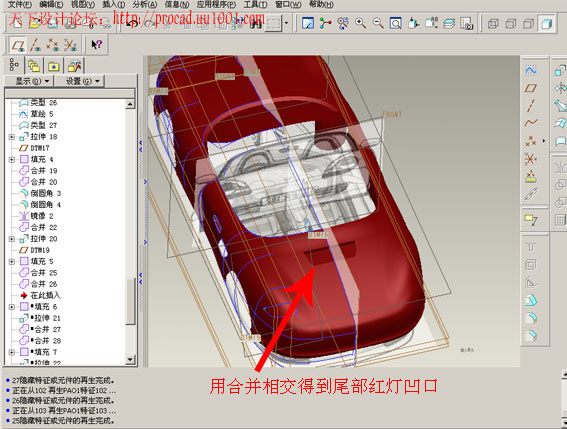This screenshot has height=429, width=567.
Task: Click the datum plane tool in right toolbar
Action: point(531,88)
